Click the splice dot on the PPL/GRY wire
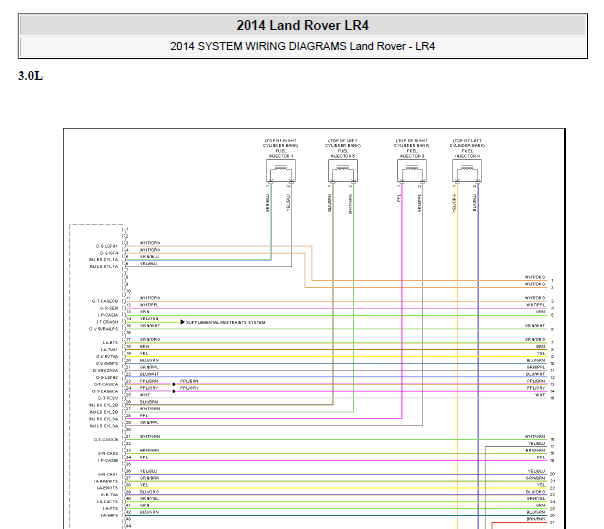The height and width of the screenshot is (529, 604). click(174, 391)
